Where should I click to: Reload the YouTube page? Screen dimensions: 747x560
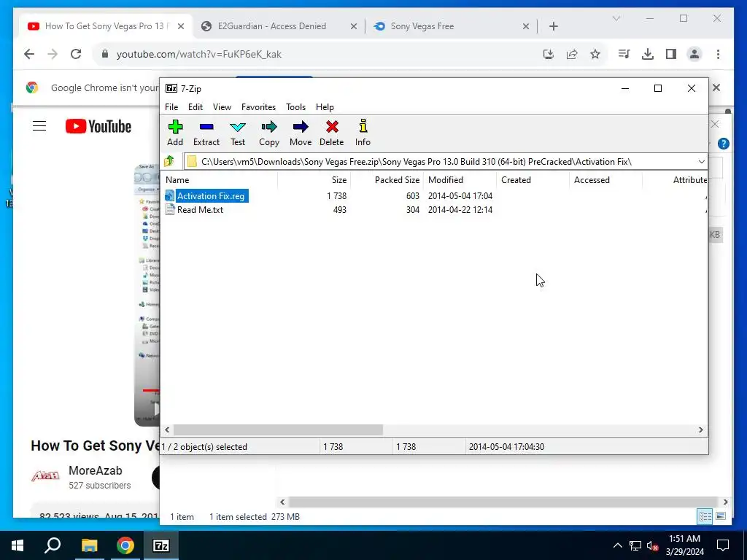tap(76, 54)
